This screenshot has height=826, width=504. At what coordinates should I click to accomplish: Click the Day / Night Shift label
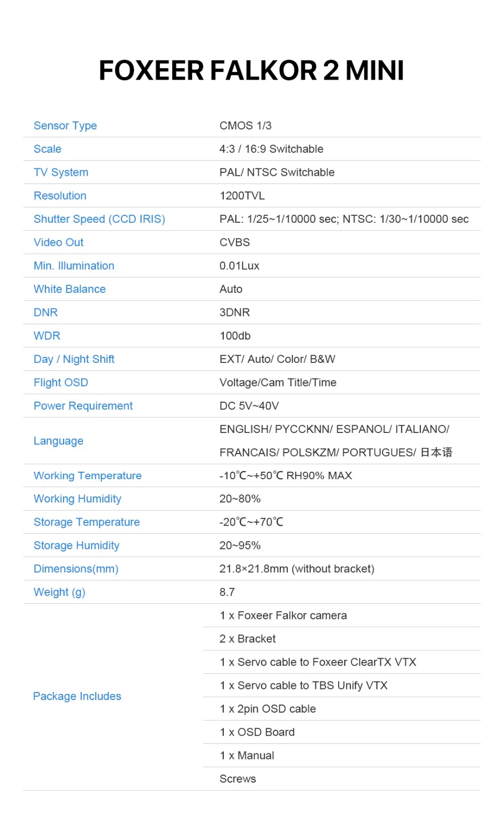tap(74, 359)
